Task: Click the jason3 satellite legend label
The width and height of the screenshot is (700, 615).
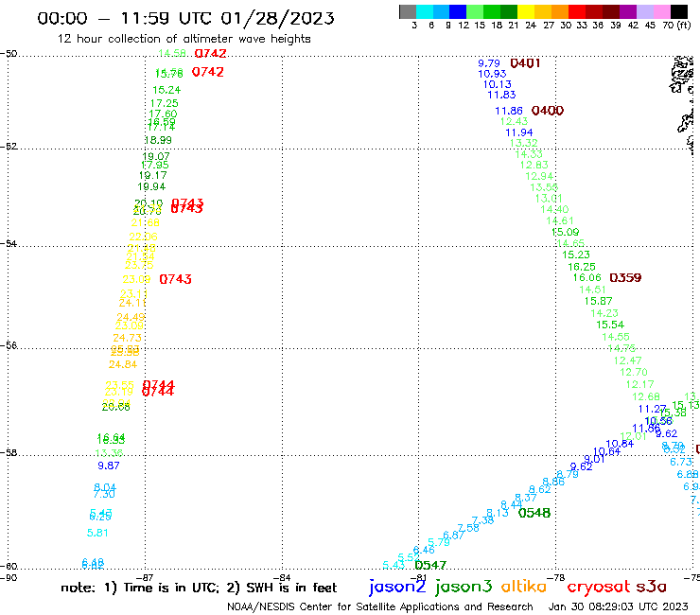Action: pyautogui.click(x=464, y=587)
